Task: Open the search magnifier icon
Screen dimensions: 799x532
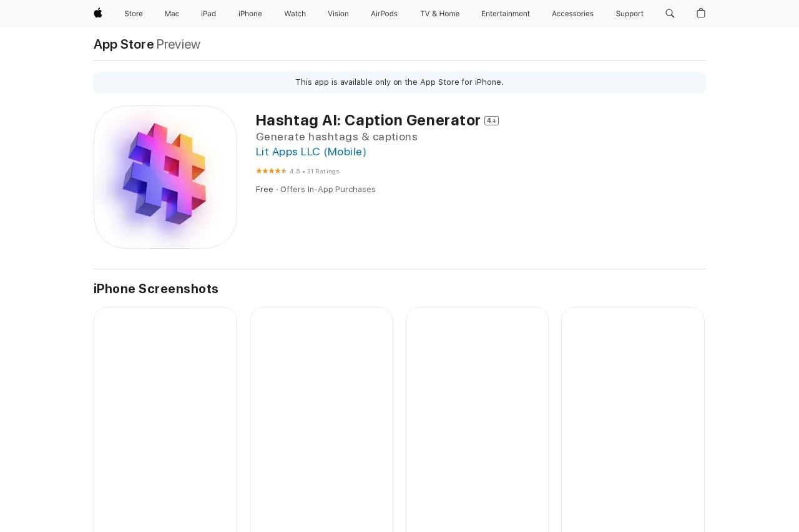Action: click(x=670, y=13)
